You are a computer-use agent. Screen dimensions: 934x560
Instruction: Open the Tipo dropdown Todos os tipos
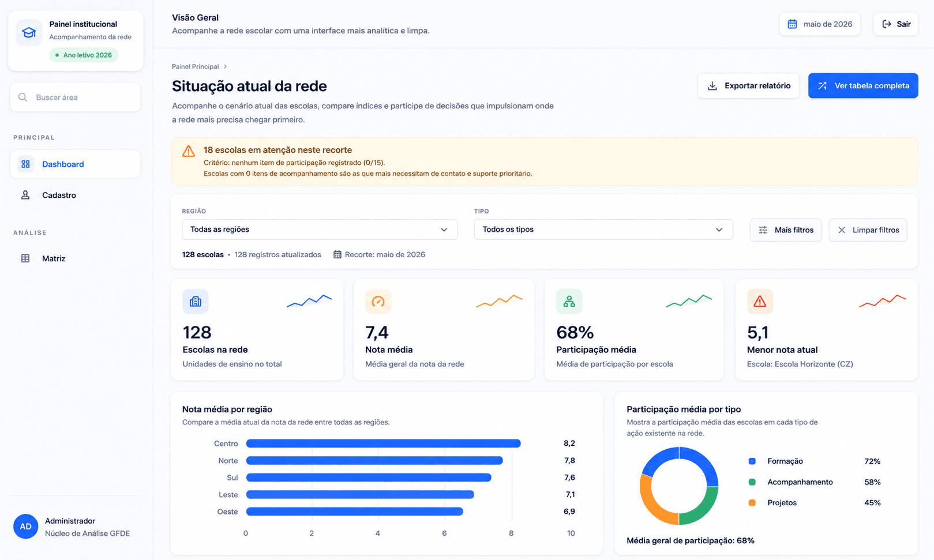pos(603,230)
